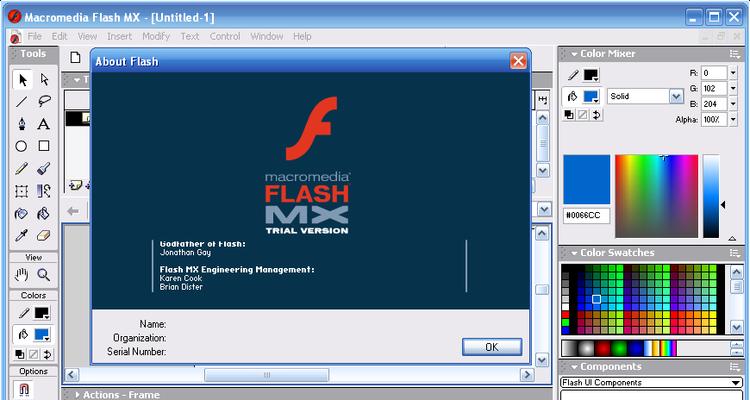Click stroke color swatch in Tools panel
This screenshot has width=750, height=400.
(x=42, y=313)
